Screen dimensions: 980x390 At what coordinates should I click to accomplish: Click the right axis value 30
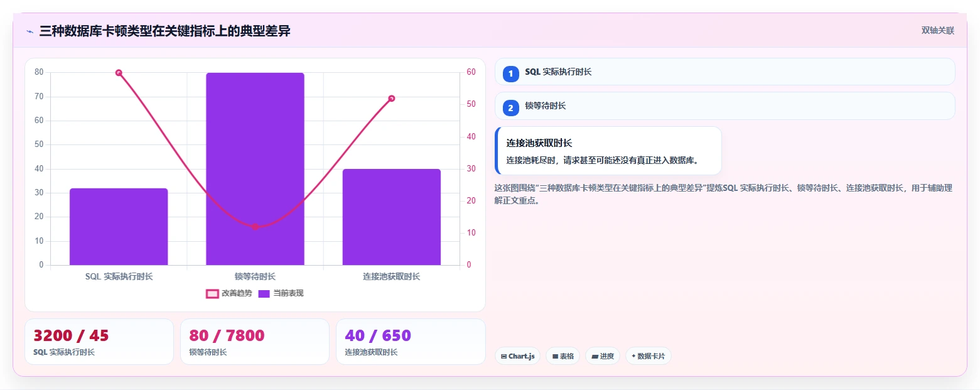click(x=471, y=169)
